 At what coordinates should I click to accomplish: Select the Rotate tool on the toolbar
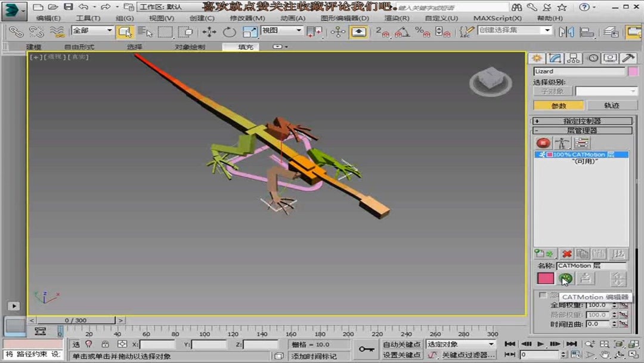click(x=229, y=31)
